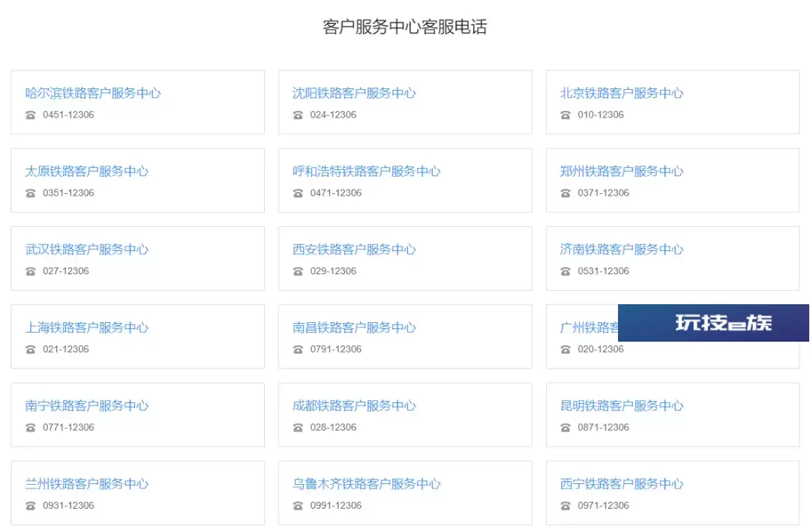Click the phone icon beside 020-12306
This screenshot has width=810, height=532.
click(565, 349)
